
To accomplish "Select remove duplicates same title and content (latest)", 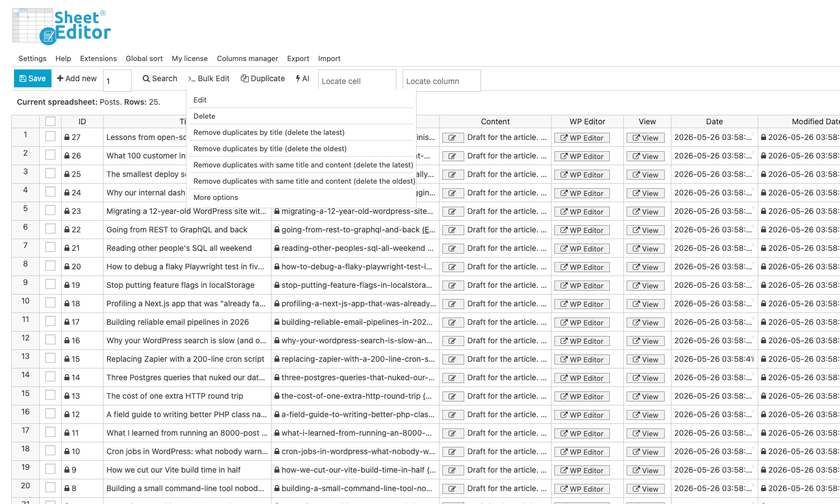I will point(301,165).
